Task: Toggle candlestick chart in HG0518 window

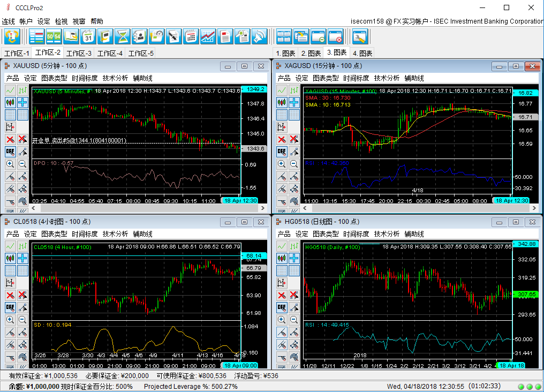Action: (x=282, y=258)
